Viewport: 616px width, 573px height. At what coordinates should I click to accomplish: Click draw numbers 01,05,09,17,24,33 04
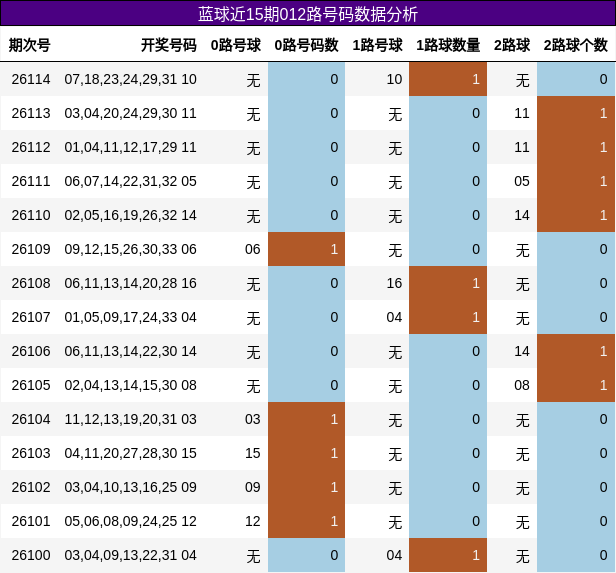click(x=130, y=317)
